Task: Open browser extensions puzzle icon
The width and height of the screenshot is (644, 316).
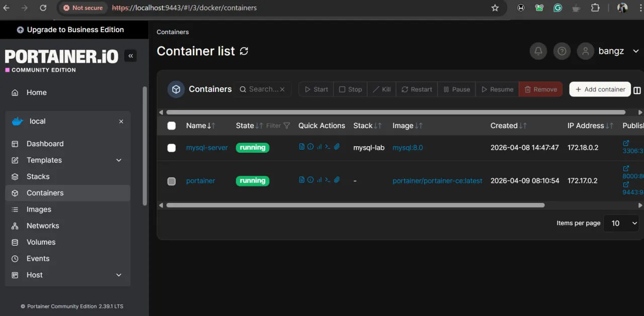Action: [x=595, y=8]
